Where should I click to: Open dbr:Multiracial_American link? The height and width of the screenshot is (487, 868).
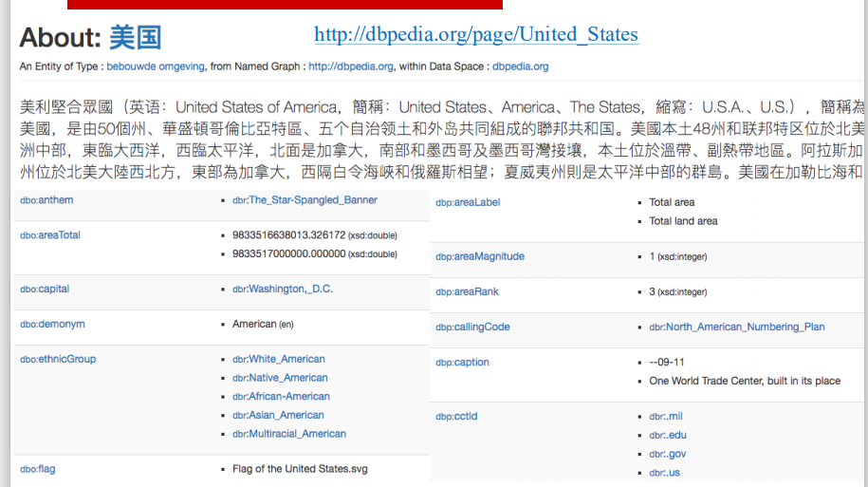tap(289, 434)
